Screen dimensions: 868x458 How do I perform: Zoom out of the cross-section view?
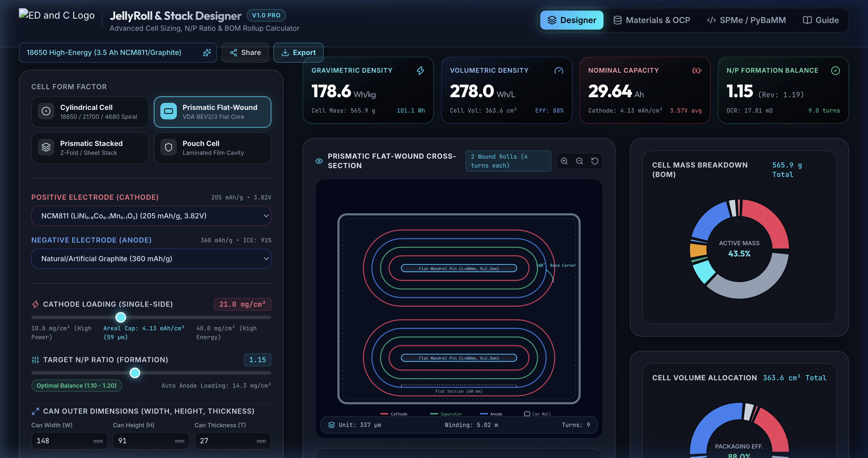(579, 161)
